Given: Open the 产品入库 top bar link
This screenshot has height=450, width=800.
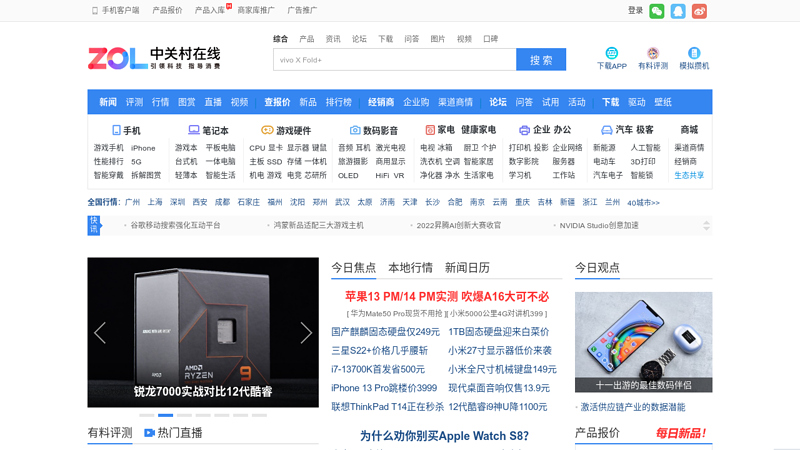Looking at the screenshot, I should click(x=210, y=10).
